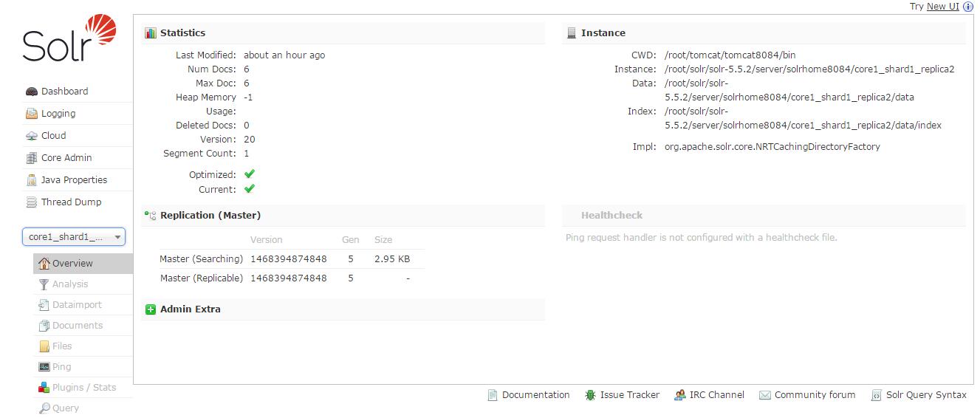Viewport: 980px width, 418px height.
Task: Follow the New UI link
Action: click(x=943, y=7)
